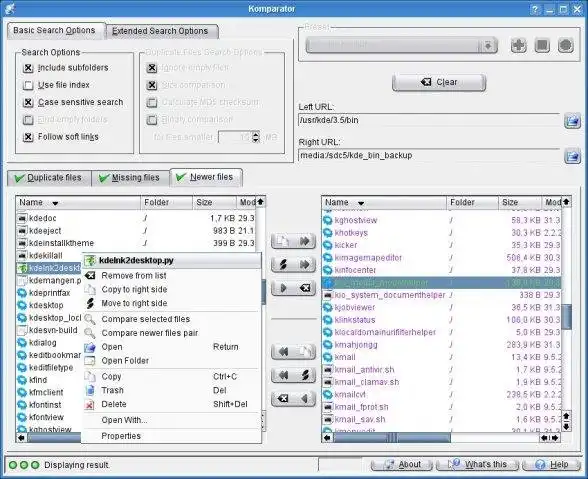Choose Copy to right side menu entry

171,290
